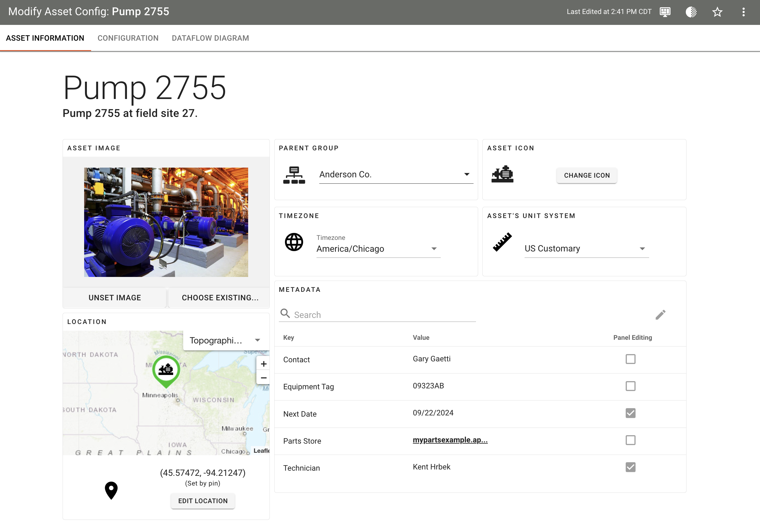760x532 pixels.
Task: Click the pencil edit icon in Metadata section
Action: point(661,315)
